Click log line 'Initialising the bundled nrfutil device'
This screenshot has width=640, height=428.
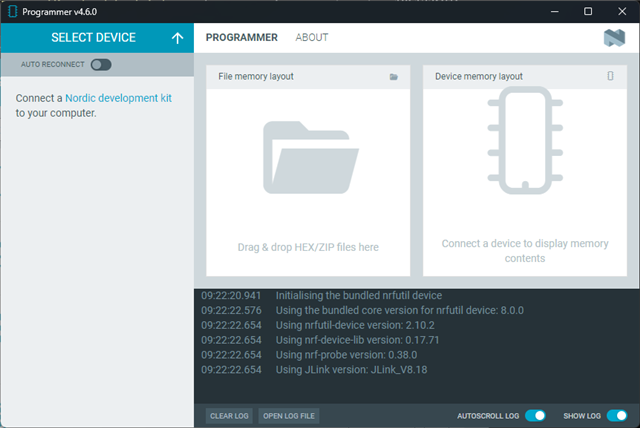pyautogui.click(x=359, y=295)
